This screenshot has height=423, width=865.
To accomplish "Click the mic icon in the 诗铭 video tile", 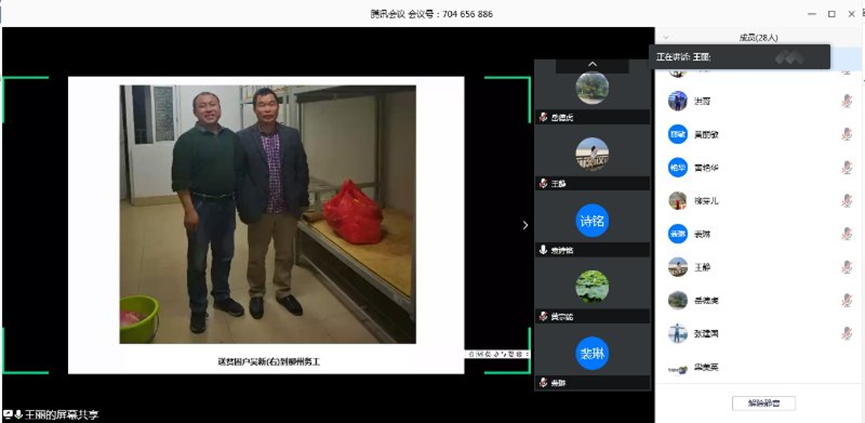I will [x=543, y=249].
